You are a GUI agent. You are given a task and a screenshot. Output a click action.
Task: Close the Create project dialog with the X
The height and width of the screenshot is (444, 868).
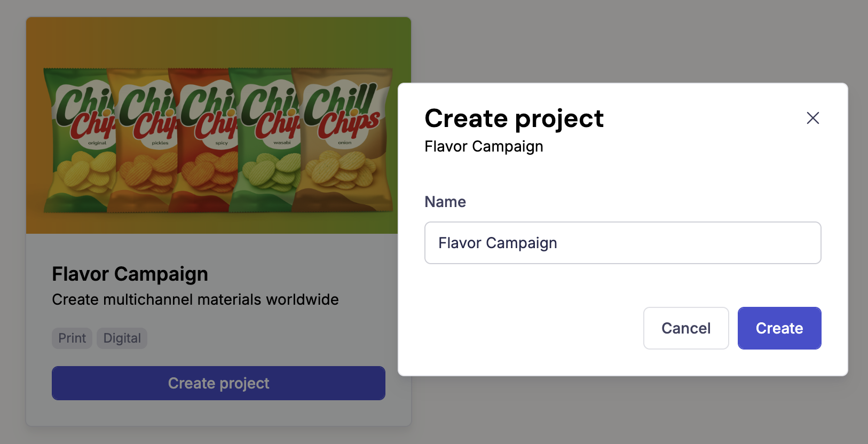pos(813,118)
